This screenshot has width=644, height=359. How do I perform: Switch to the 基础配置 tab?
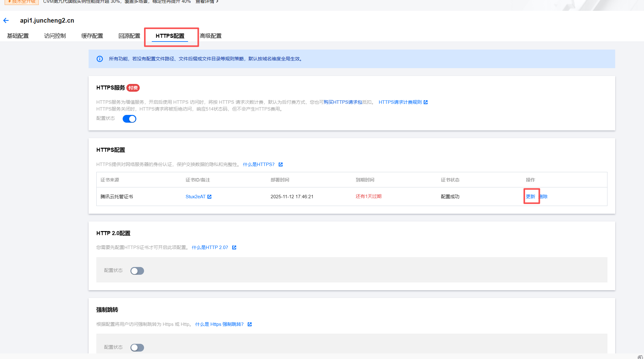click(18, 36)
